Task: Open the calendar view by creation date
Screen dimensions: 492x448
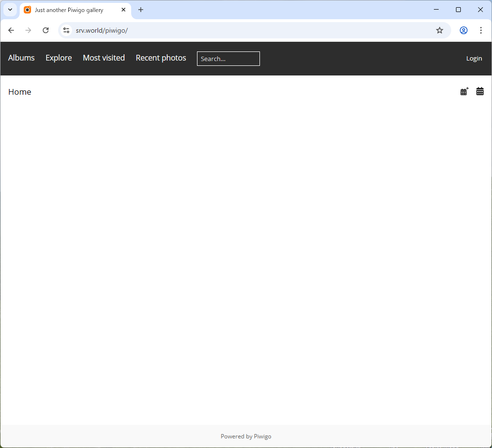Action: [x=480, y=91]
